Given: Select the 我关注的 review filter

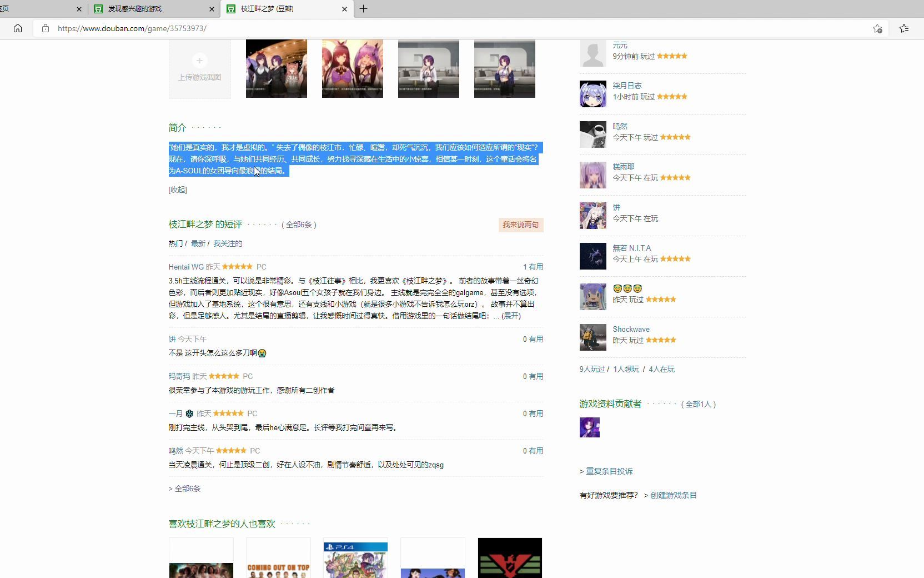Looking at the screenshot, I should coord(228,243).
